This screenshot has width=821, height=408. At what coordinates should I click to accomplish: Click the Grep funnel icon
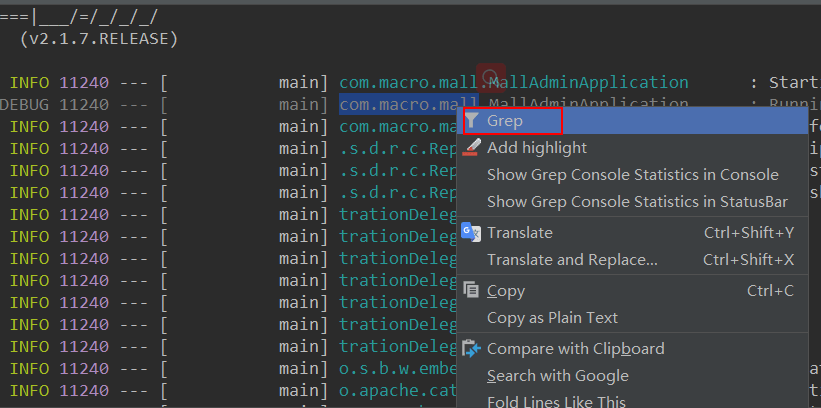click(x=472, y=121)
